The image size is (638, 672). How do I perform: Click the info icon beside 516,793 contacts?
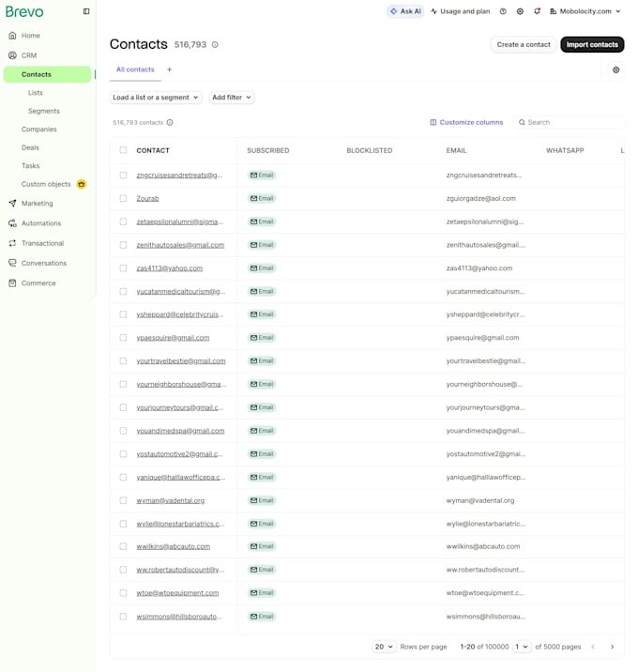pos(170,123)
